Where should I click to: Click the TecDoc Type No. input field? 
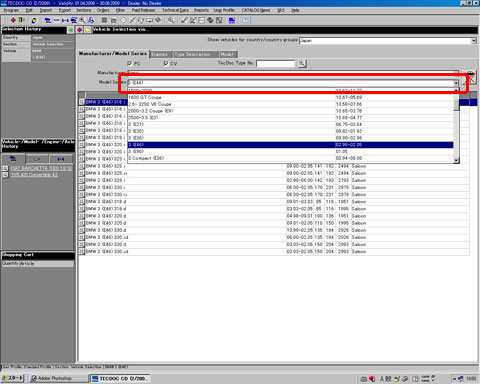276,63
